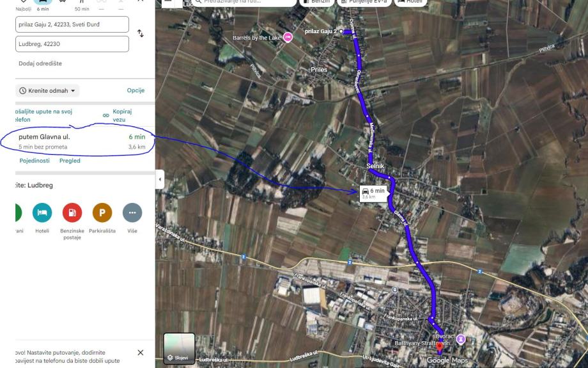Collapse the side panel with the arrow tab
This screenshot has width=588, height=368.
(160, 179)
